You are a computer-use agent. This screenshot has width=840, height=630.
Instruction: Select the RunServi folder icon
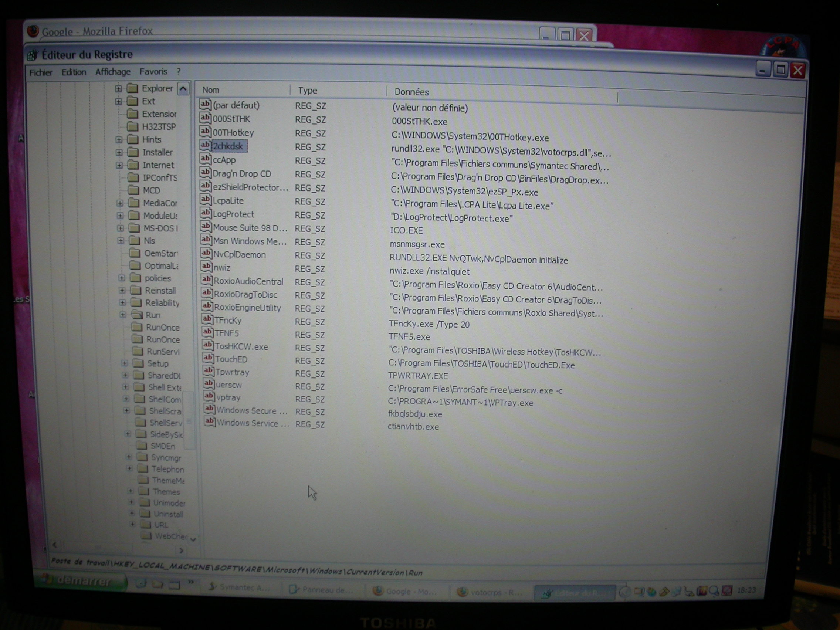click(138, 351)
